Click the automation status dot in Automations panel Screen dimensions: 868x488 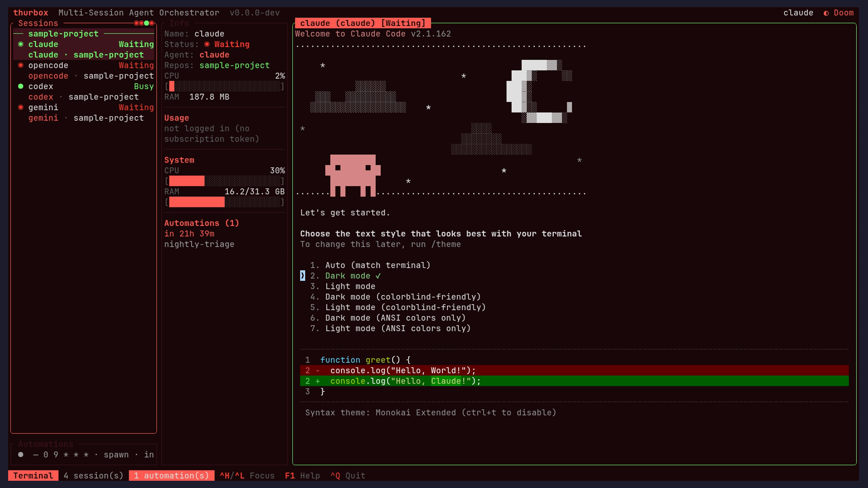coord(20,455)
